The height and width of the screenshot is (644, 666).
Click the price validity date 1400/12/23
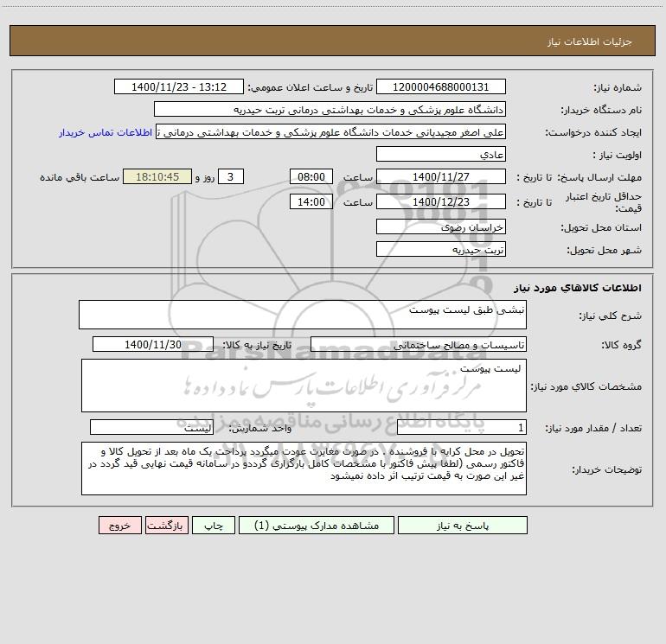pos(441,201)
